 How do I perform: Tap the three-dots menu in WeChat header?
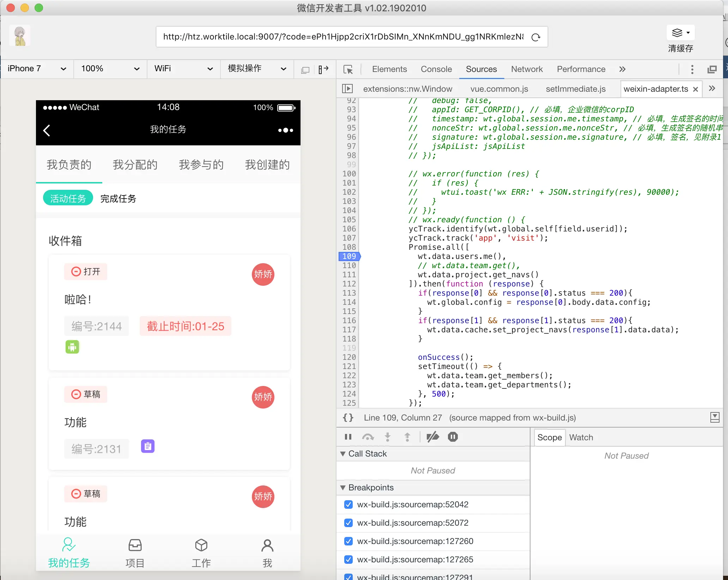coord(285,130)
